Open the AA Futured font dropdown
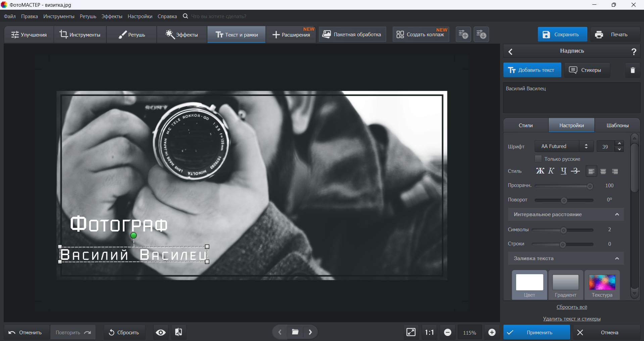 (x=564, y=146)
